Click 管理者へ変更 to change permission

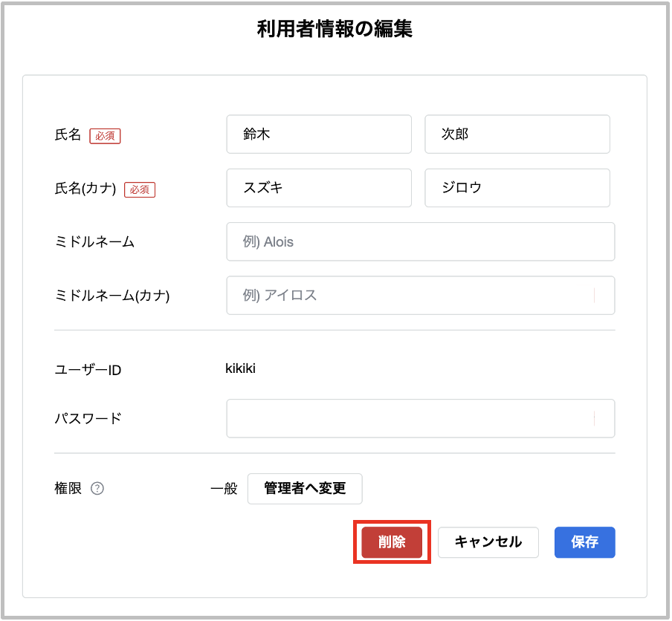tap(305, 489)
